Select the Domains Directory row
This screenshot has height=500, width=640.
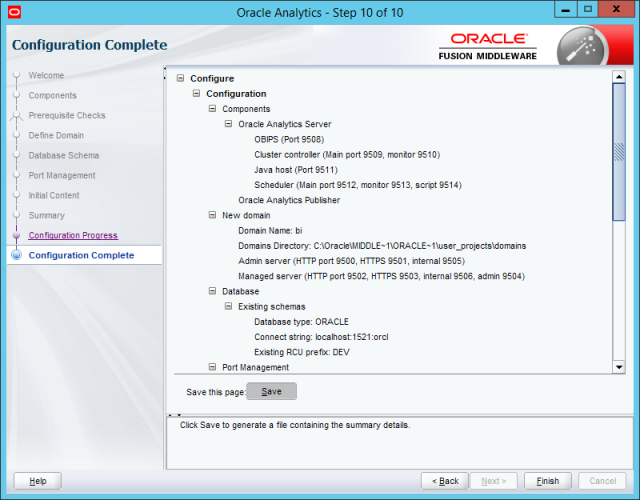[382, 245]
